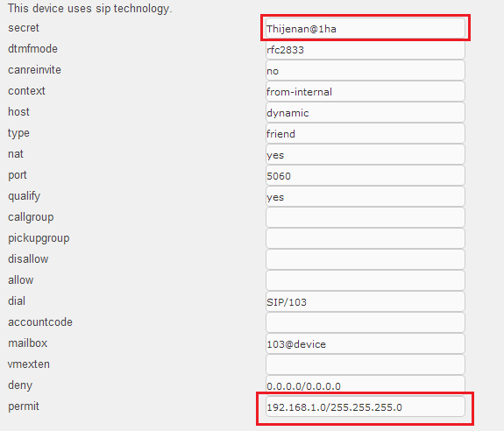Click the mailbox field showing 103@device
Image resolution: width=504 pixels, height=431 pixels.
(x=366, y=344)
